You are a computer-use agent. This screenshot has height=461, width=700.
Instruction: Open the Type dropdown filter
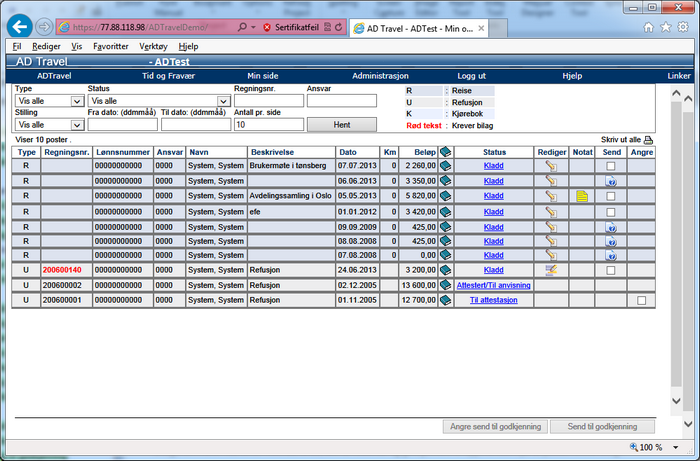coord(77,101)
